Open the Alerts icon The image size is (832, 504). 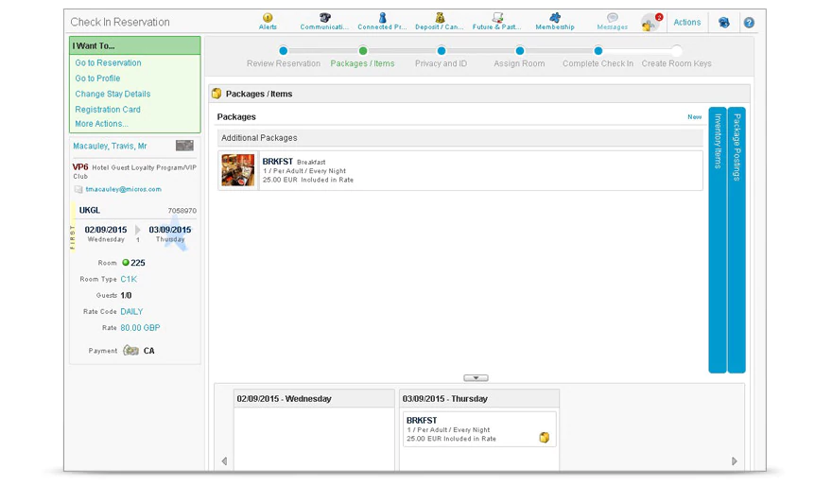(x=268, y=19)
